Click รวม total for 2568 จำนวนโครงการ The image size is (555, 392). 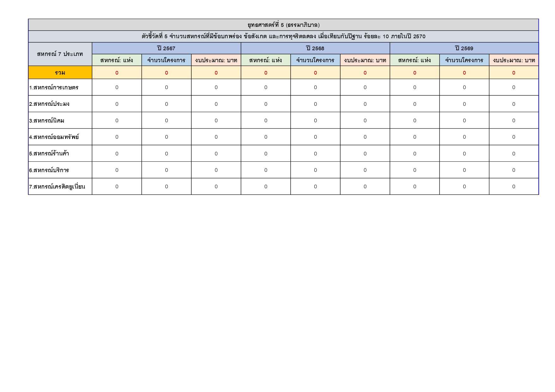pos(315,72)
